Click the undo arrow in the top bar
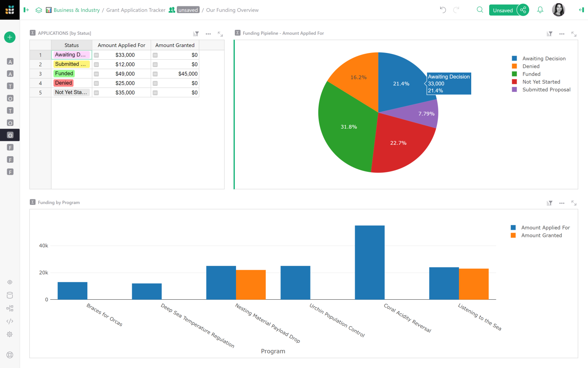Viewport: 588px width, 368px height. [x=443, y=10]
